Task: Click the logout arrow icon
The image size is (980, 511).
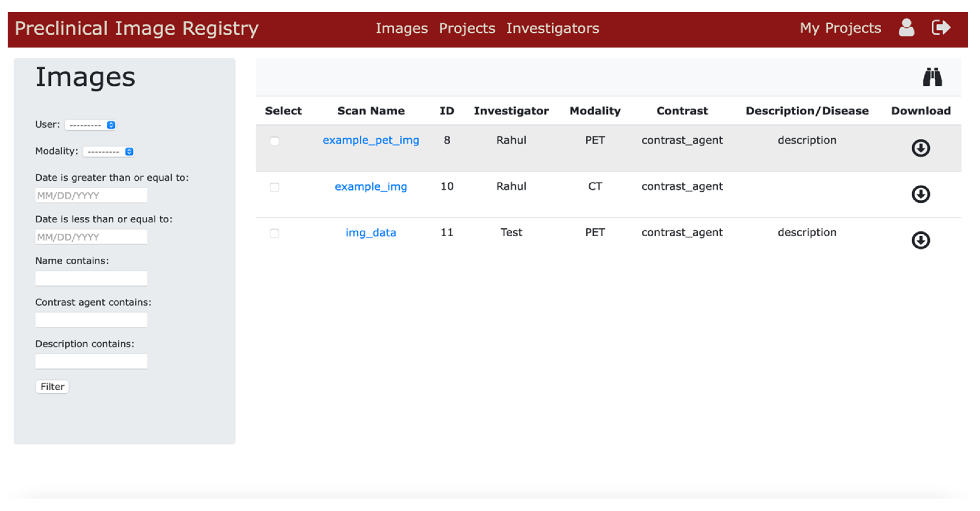Action: click(941, 28)
